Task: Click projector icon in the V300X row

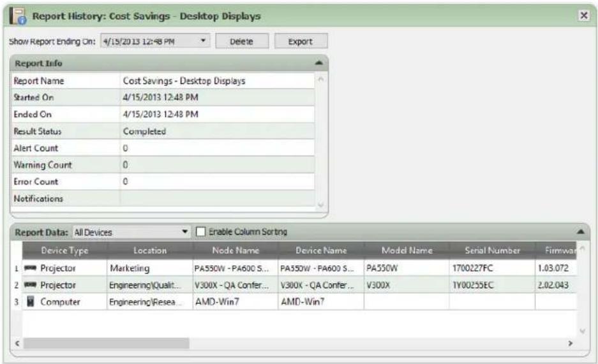Action: pyautogui.click(x=30, y=285)
